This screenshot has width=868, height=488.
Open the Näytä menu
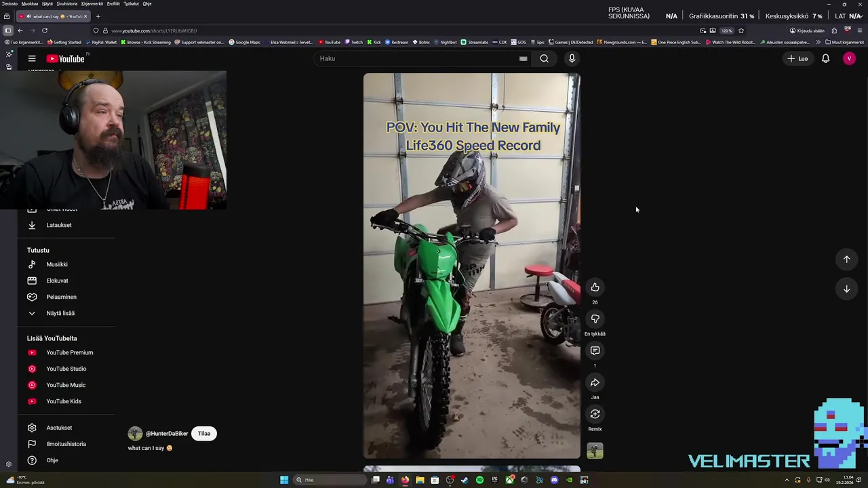47,3
